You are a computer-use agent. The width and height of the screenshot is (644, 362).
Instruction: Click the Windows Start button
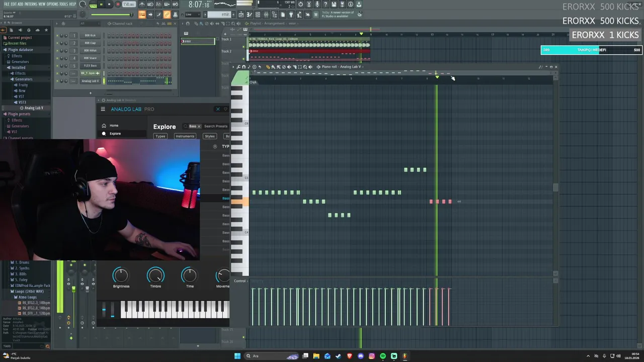point(237,356)
